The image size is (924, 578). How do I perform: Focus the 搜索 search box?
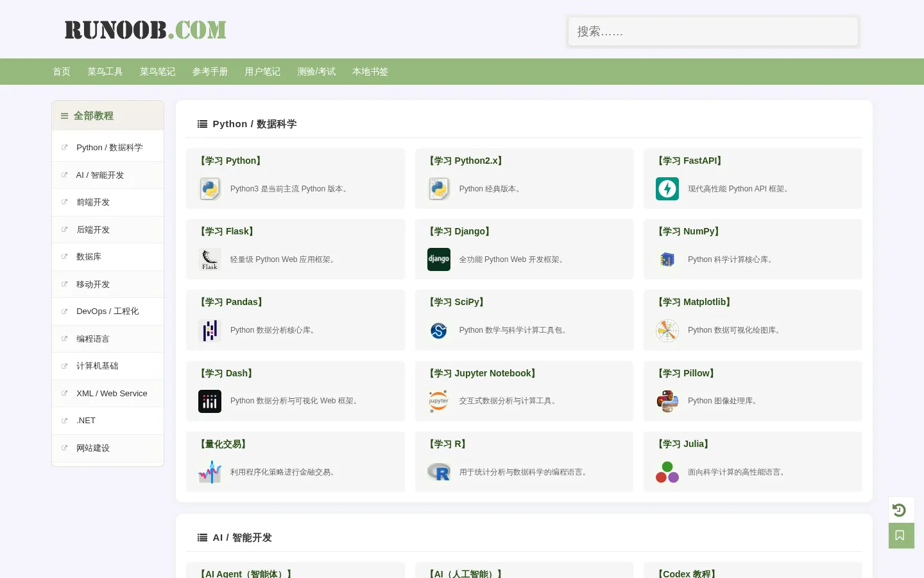tap(713, 31)
